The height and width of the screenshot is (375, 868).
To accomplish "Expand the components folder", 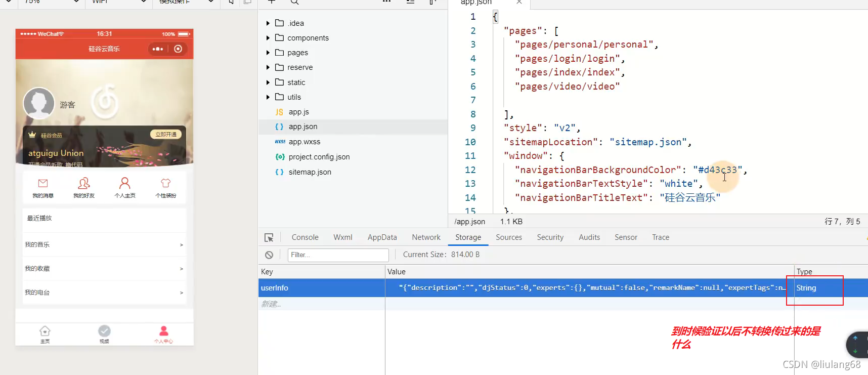I will [268, 38].
